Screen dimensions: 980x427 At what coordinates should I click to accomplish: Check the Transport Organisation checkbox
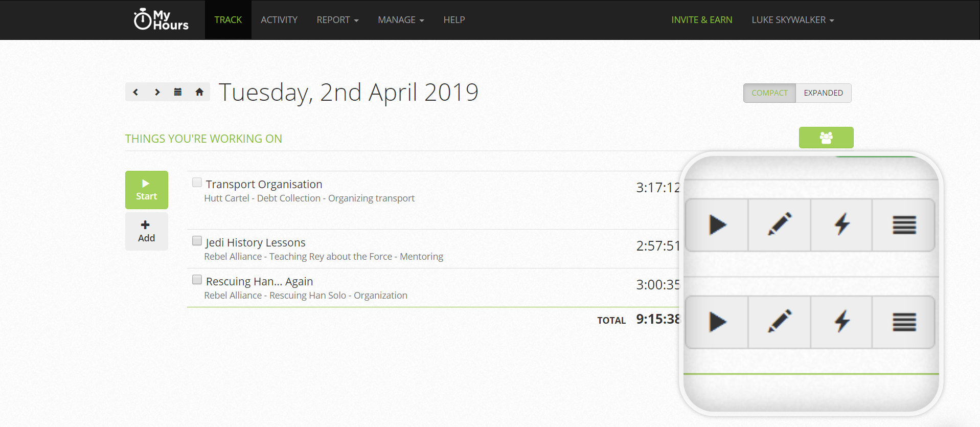tap(197, 182)
